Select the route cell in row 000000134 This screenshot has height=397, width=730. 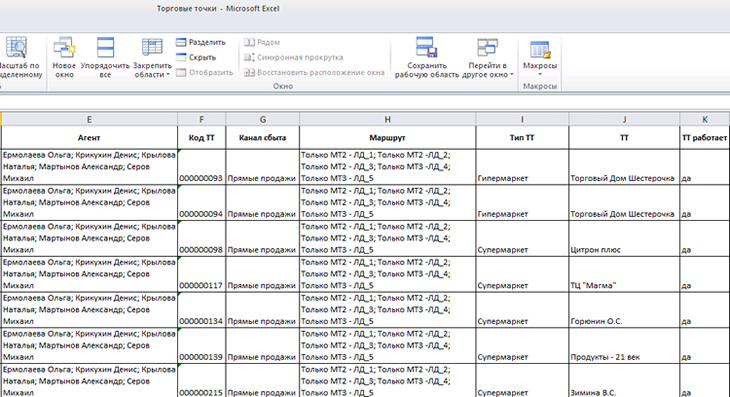387,310
